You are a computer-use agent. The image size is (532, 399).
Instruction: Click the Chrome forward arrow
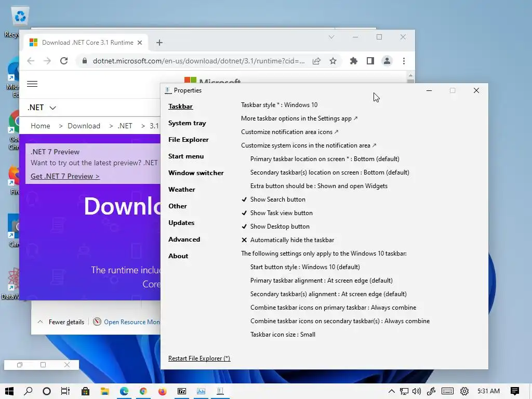[x=47, y=61]
